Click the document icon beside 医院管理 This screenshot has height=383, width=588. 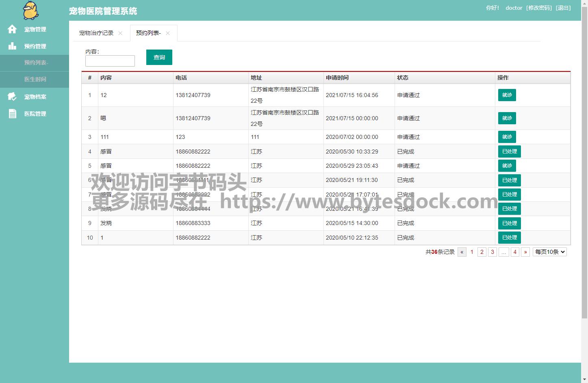coord(12,114)
